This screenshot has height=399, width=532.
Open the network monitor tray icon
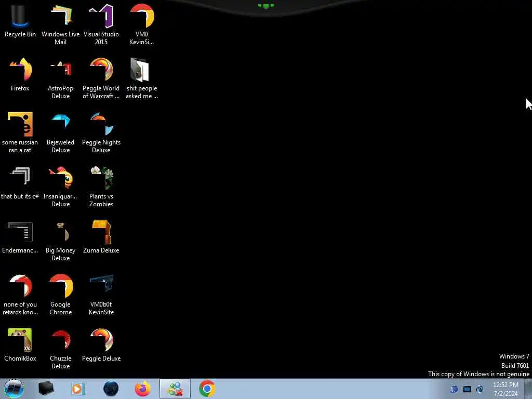point(467,389)
